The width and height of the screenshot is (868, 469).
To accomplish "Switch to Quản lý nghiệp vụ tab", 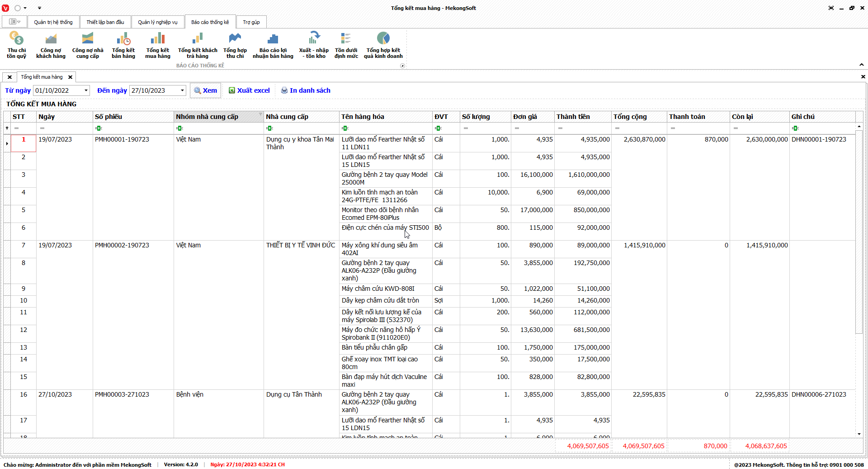I will (x=158, y=22).
